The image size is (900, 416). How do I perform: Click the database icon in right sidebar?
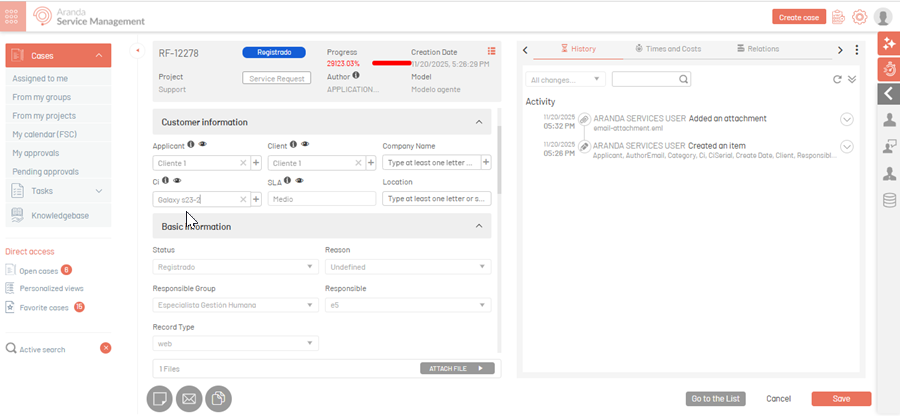(x=888, y=200)
